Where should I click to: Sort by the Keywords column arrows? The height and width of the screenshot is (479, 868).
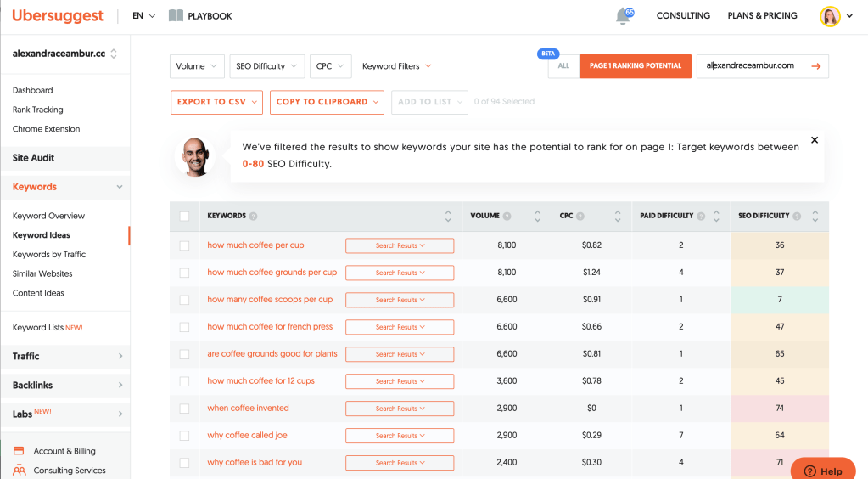point(448,217)
